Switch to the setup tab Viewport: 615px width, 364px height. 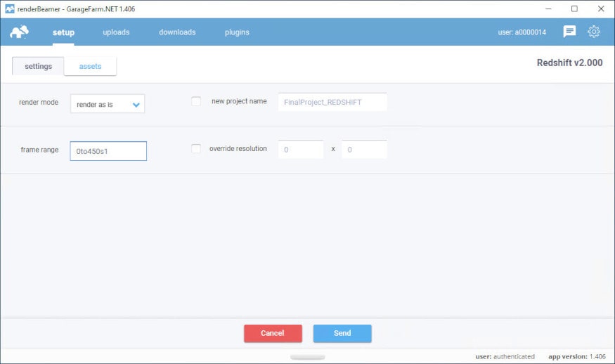pyautogui.click(x=63, y=32)
